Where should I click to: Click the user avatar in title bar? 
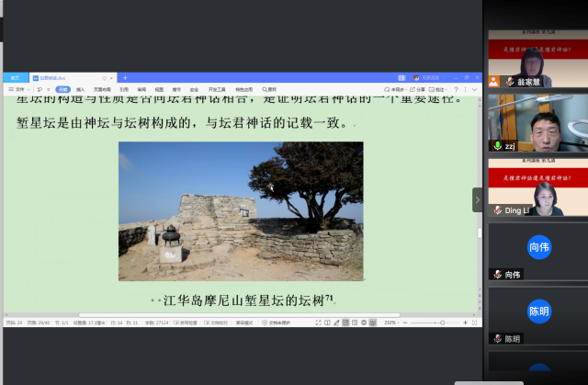click(416, 77)
